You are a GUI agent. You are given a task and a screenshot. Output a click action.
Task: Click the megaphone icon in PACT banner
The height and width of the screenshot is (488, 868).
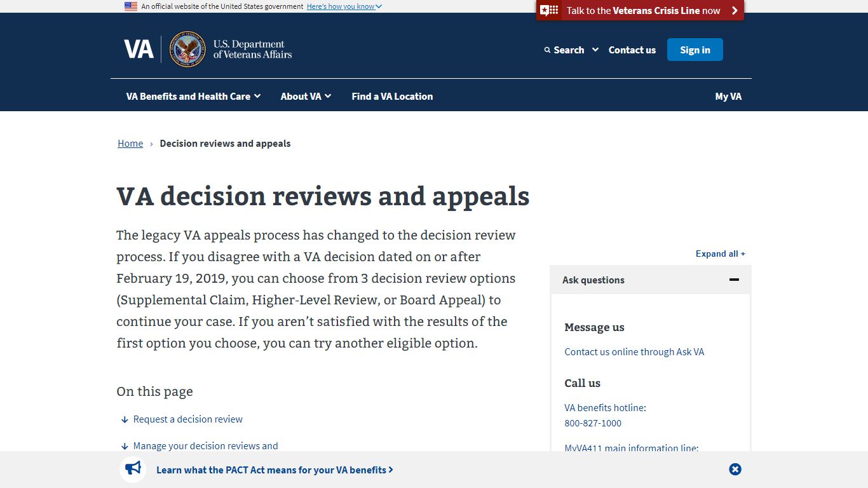(133, 469)
